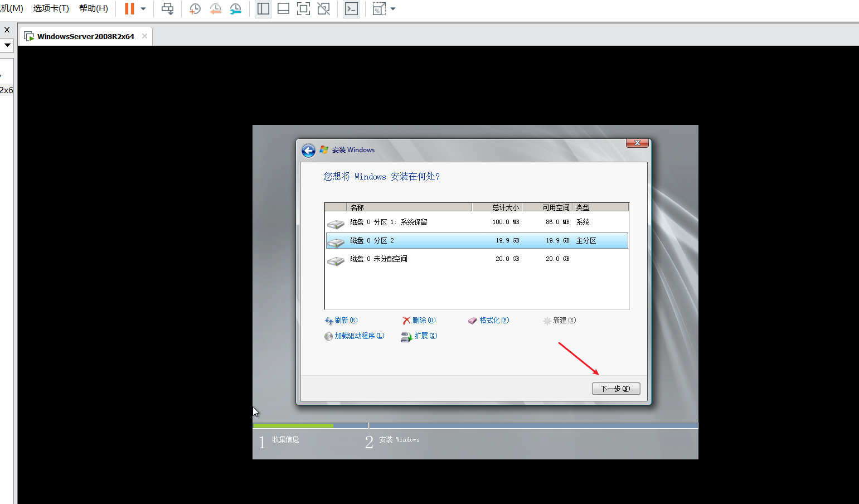Image resolution: width=859 pixels, height=504 pixels.
Task: Click the starburst icon beside 新建
Action: tap(547, 321)
